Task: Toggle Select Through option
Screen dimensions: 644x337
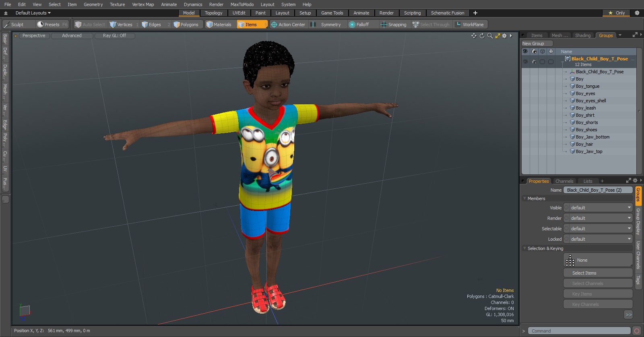Action: (431, 25)
